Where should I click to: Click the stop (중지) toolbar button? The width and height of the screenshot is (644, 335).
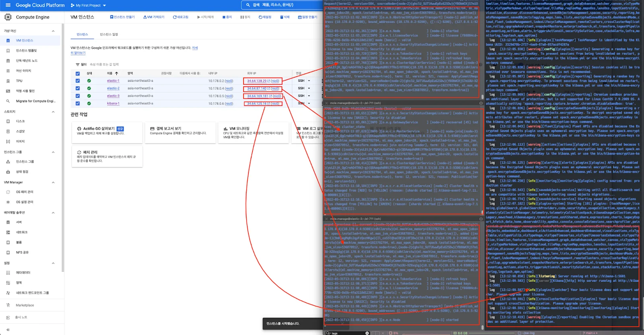coord(224,17)
